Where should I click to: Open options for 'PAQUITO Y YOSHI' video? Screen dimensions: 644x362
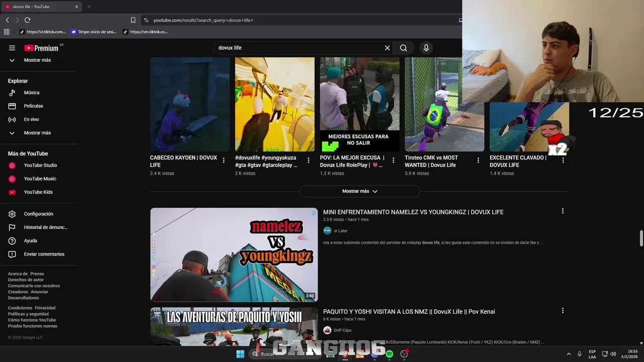coord(562,311)
